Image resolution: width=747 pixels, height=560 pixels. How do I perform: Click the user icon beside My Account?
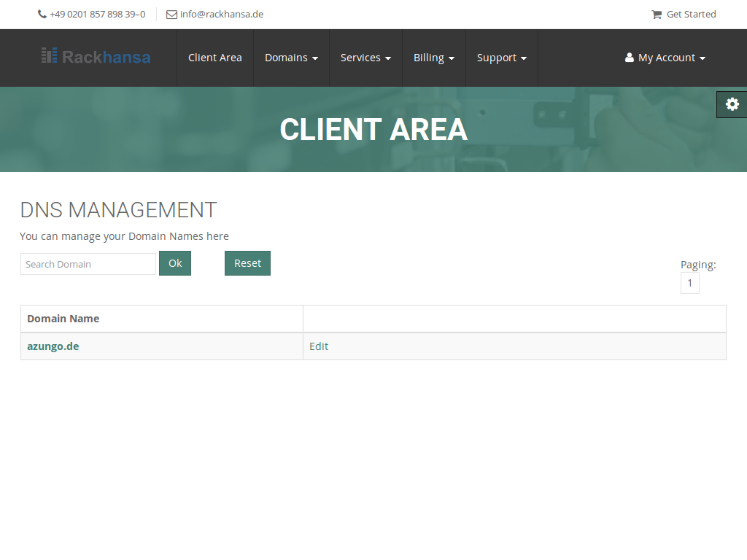pos(630,58)
